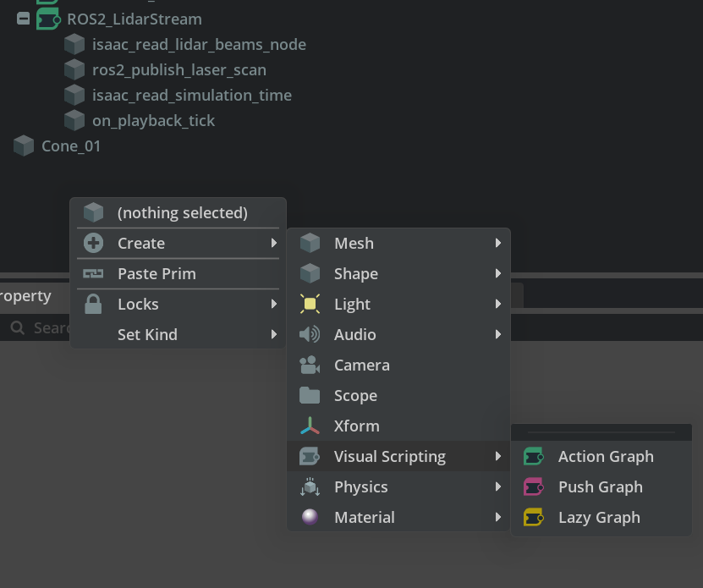Viewport: 703px width, 588px height.
Task: Click the Physics icon in Create menu
Action: pos(310,486)
